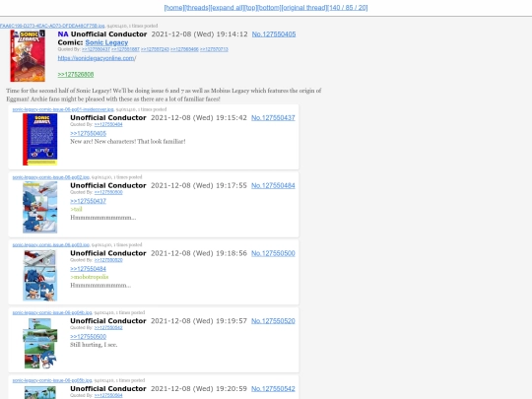Visit the soniclegacyonline.com URL
The width and height of the screenshot is (532, 399).
tap(97, 58)
